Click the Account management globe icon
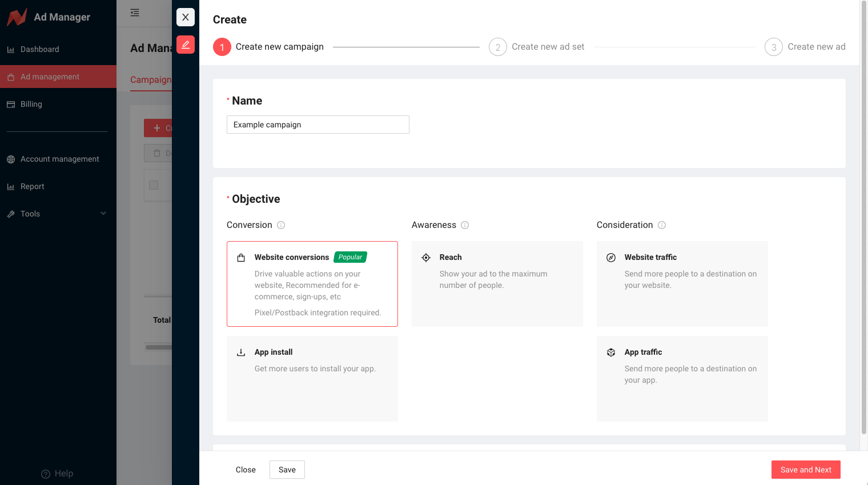The height and width of the screenshot is (485, 868). pyautogui.click(x=11, y=159)
